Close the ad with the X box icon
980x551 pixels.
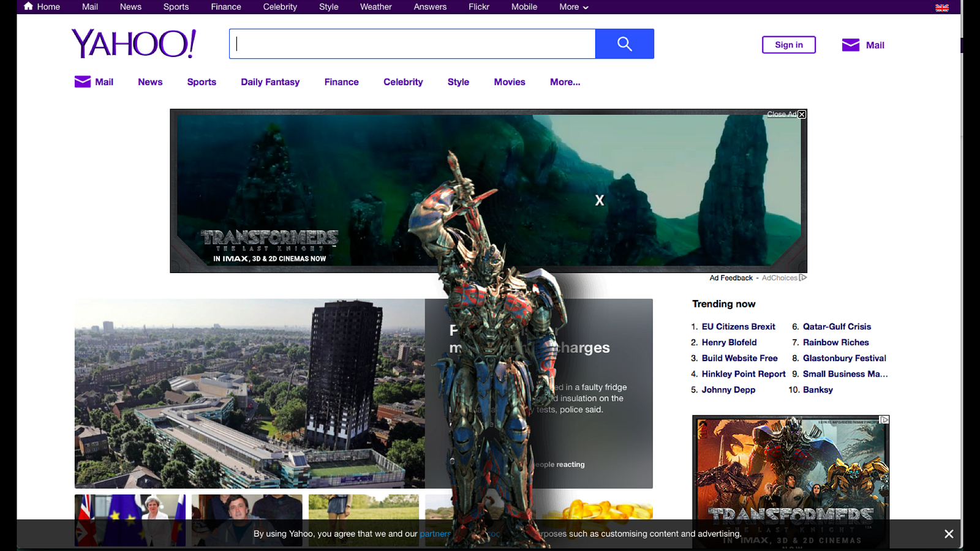(802, 114)
